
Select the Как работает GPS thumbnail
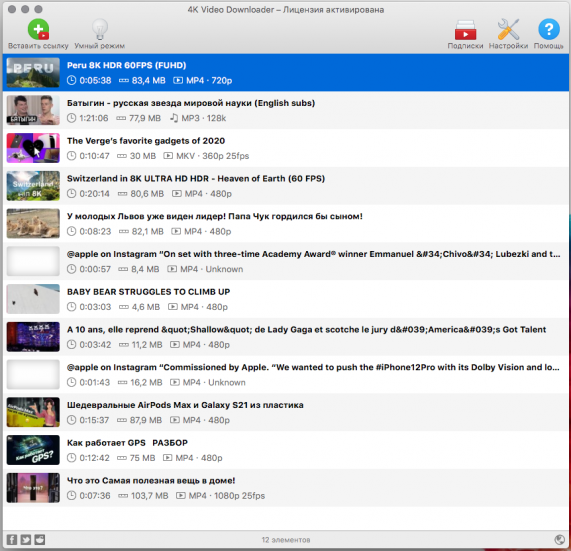33,450
